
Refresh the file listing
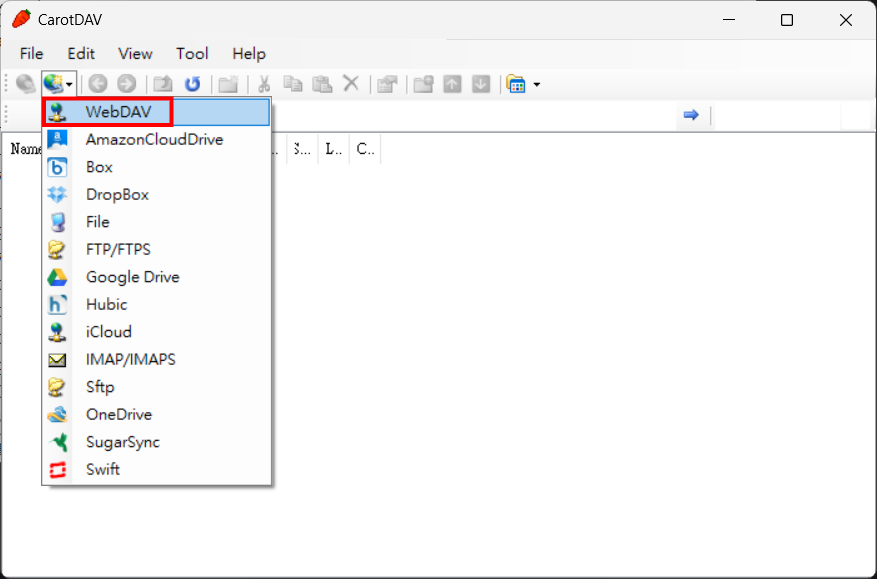point(192,84)
